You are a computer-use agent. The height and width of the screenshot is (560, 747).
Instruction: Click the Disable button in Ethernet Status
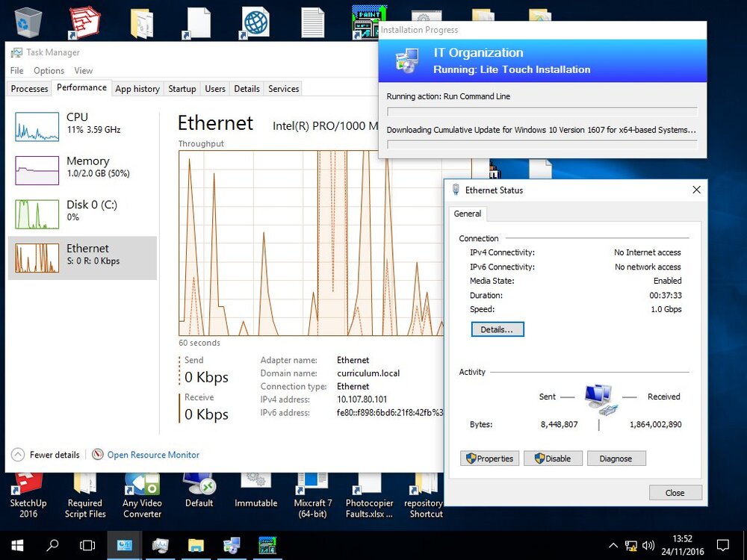(x=553, y=458)
